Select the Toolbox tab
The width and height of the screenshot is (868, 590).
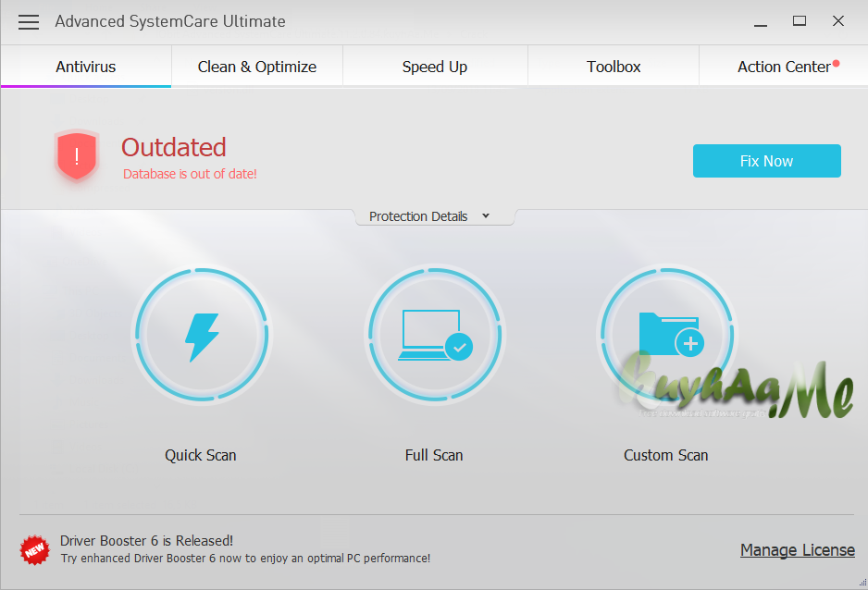(614, 67)
